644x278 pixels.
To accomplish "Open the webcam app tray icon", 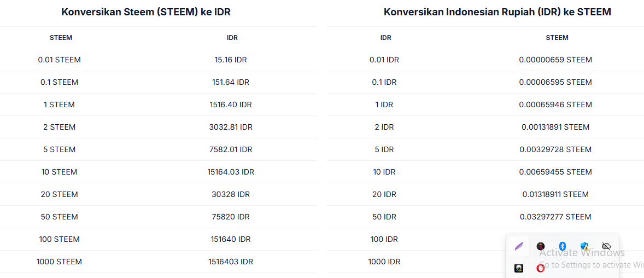I will [519, 268].
